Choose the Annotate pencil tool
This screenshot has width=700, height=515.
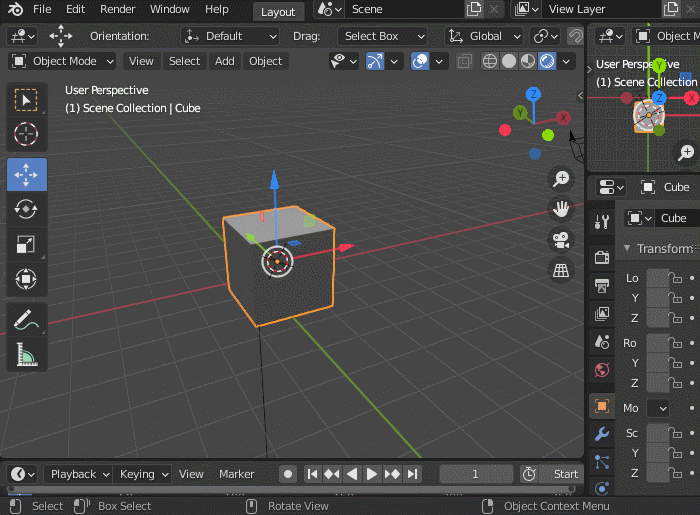pos(26,320)
